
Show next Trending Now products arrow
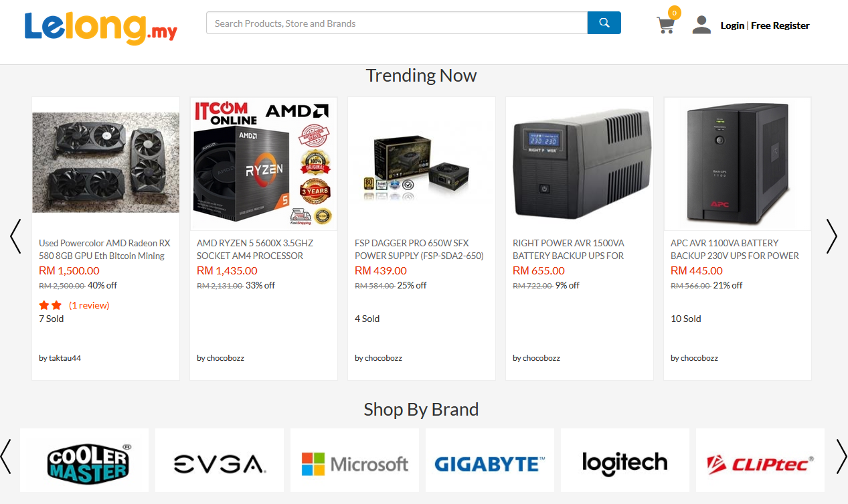[x=831, y=236]
